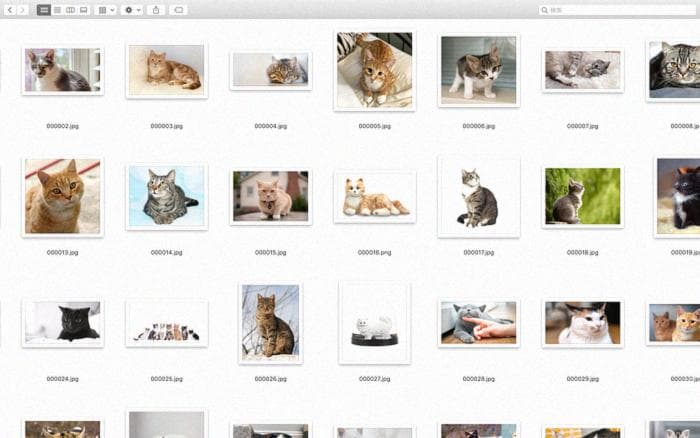Click the file name 000002.jpg
Image resolution: width=700 pixels, height=438 pixels.
62,126
